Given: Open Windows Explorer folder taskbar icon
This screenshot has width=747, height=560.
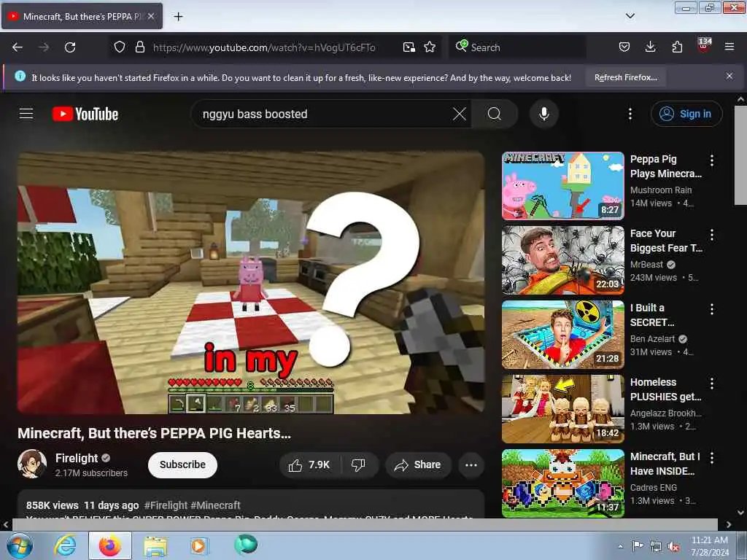Looking at the screenshot, I should coord(155,547).
